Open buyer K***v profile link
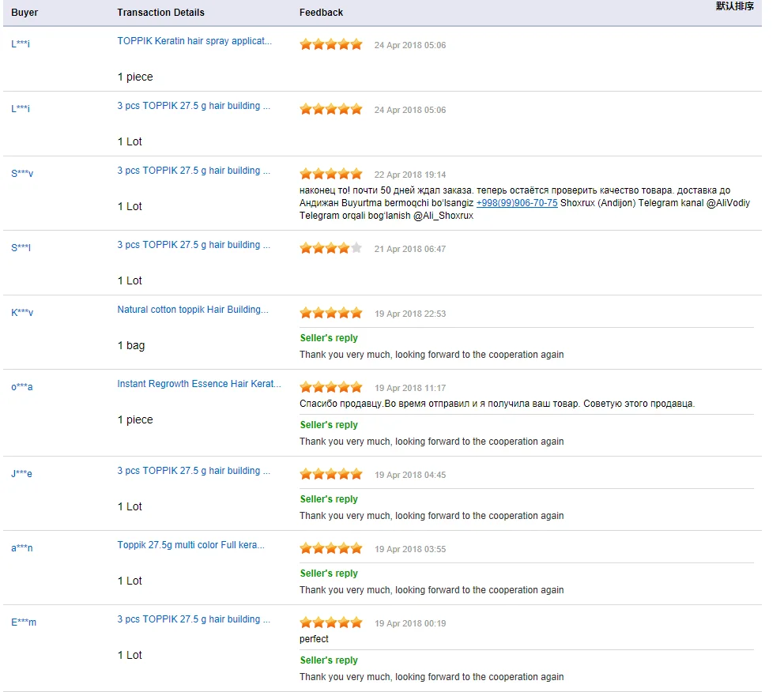 pos(22,312)
